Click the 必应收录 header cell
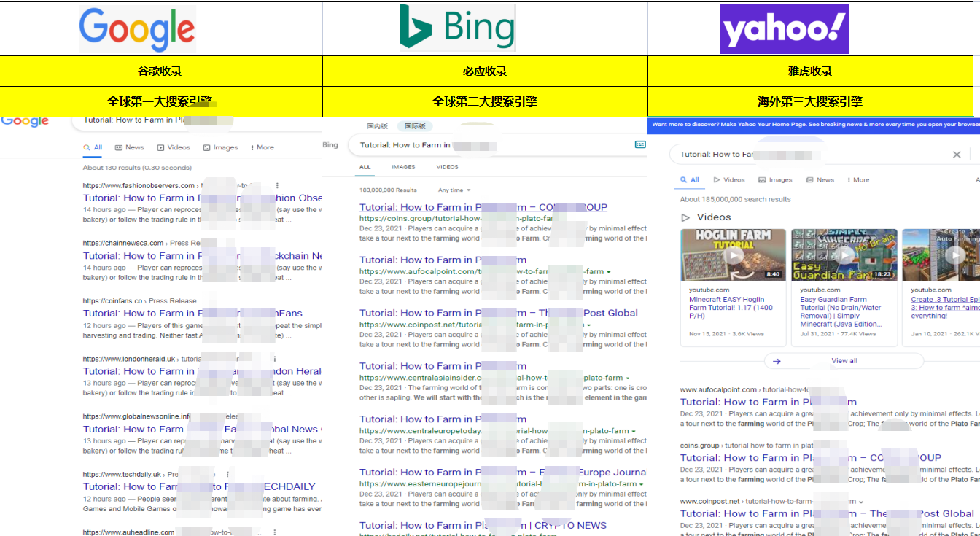The width and height of the screenshot is (980, 536). tap(485, 71)
